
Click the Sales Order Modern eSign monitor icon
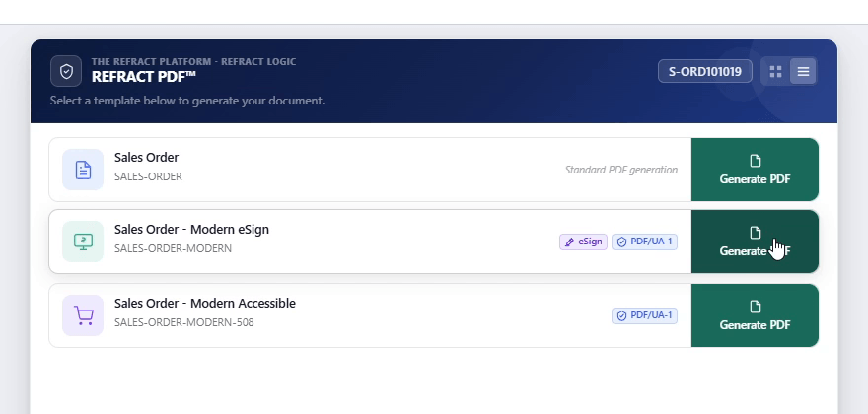pyautogui.click(x=83, y=241)
